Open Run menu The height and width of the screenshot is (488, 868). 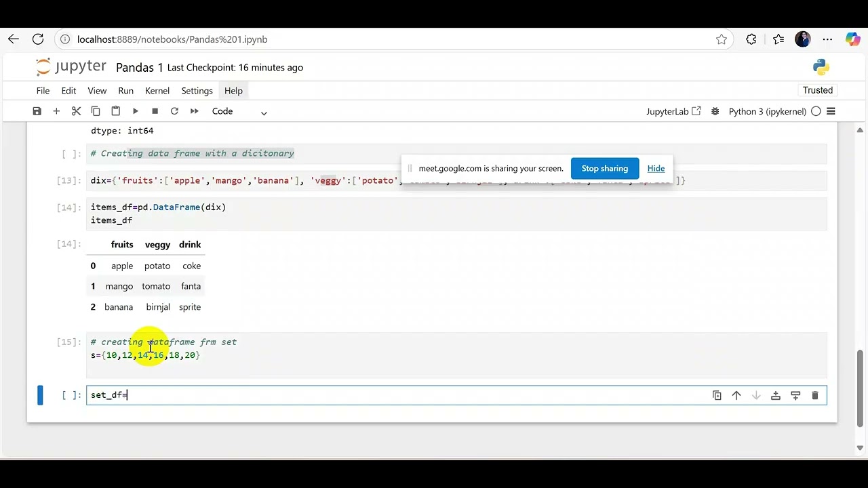point(125,90)
